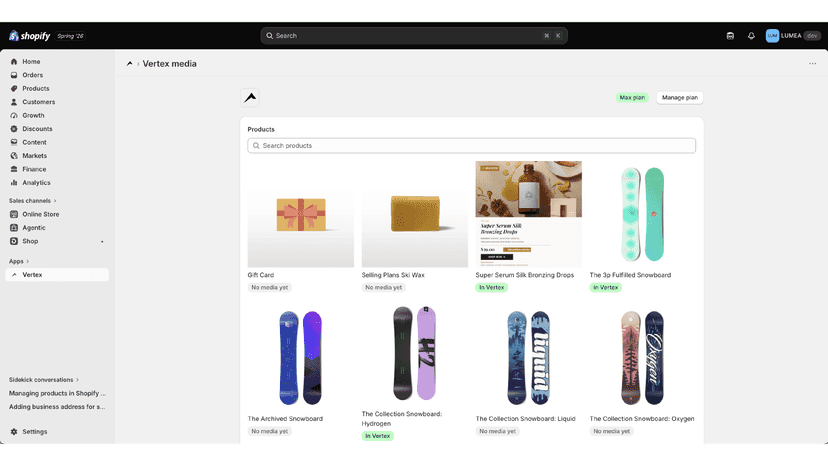Image resolution: width=828 pixels, height=466 pixels.
Task: Click the Search products field
Action: coord(472,146)
